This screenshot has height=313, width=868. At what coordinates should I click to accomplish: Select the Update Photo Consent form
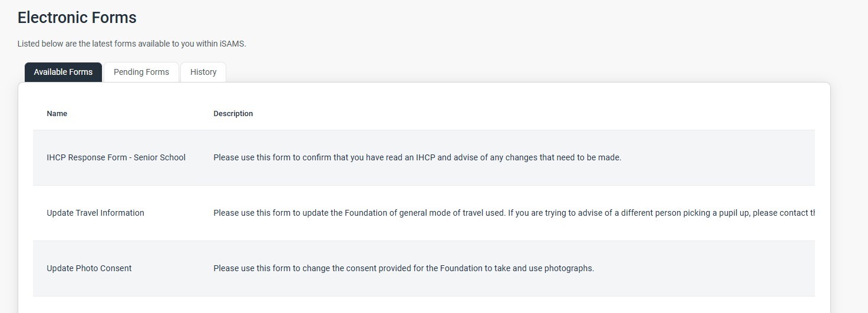coord(89,268)
